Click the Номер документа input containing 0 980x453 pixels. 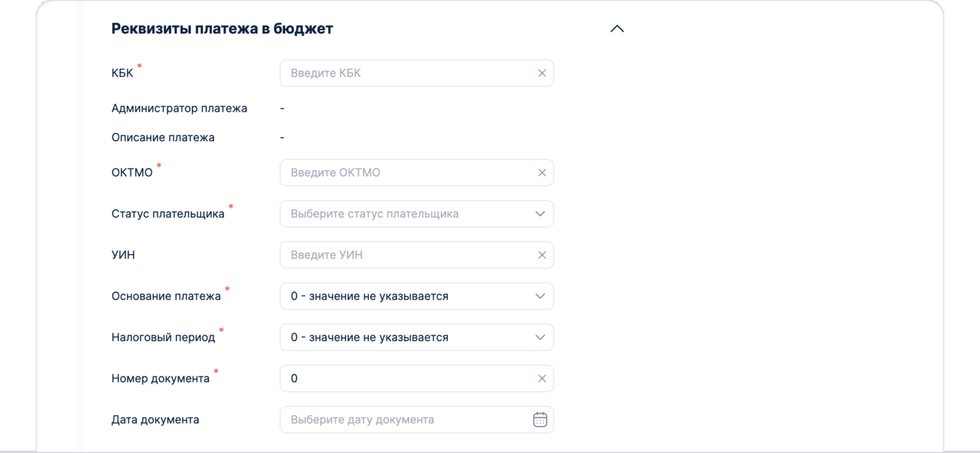(x=408, y=378)
